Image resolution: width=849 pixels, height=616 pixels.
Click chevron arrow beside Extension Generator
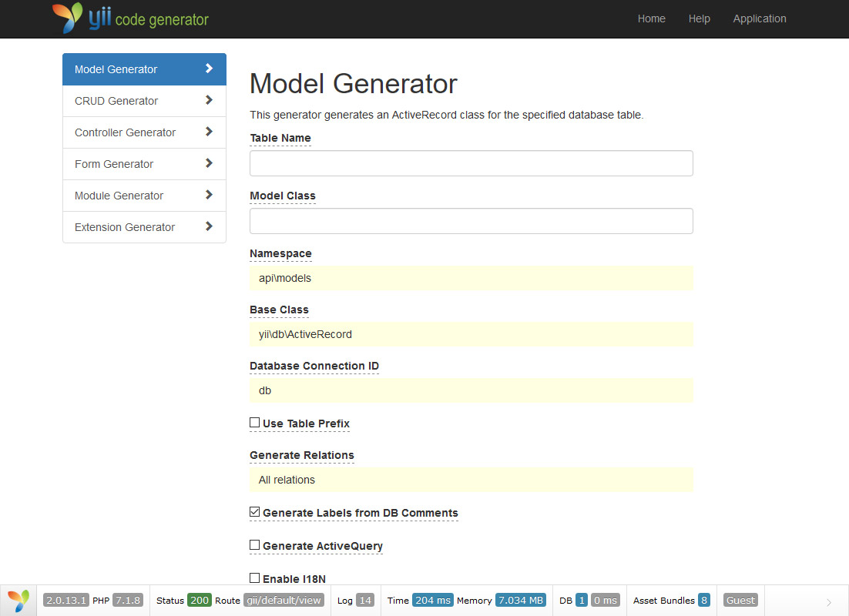coord(209,226)
